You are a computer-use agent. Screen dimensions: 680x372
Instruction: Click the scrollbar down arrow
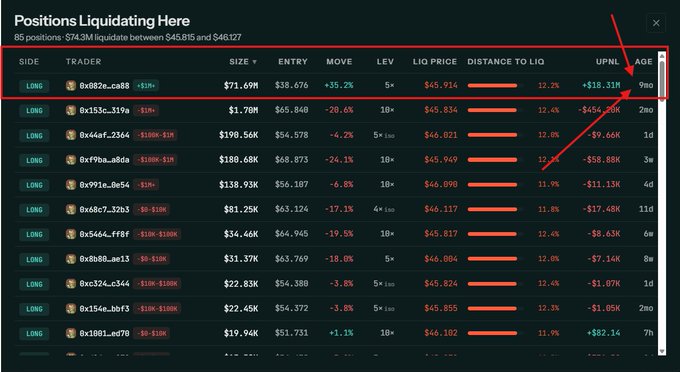point(662,351)
